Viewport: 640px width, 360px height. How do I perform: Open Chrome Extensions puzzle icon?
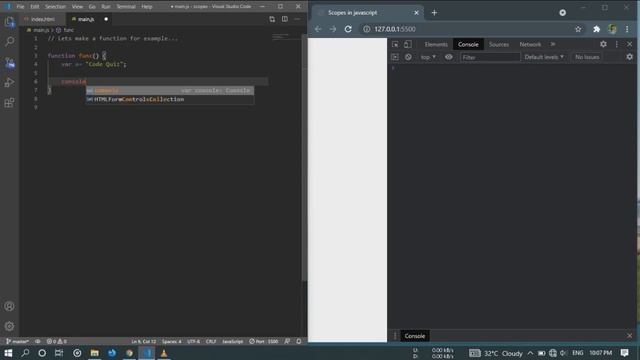(x=596, y=29)
